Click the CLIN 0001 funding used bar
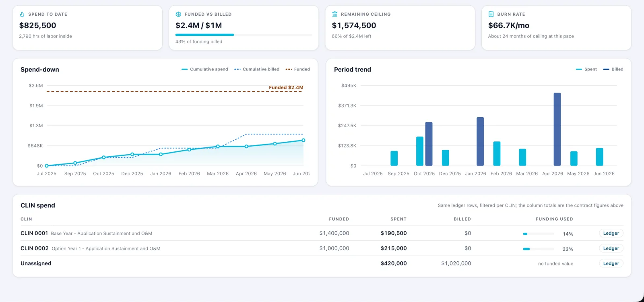The height and width of the screenshot is (302, 644). point(539,234)
